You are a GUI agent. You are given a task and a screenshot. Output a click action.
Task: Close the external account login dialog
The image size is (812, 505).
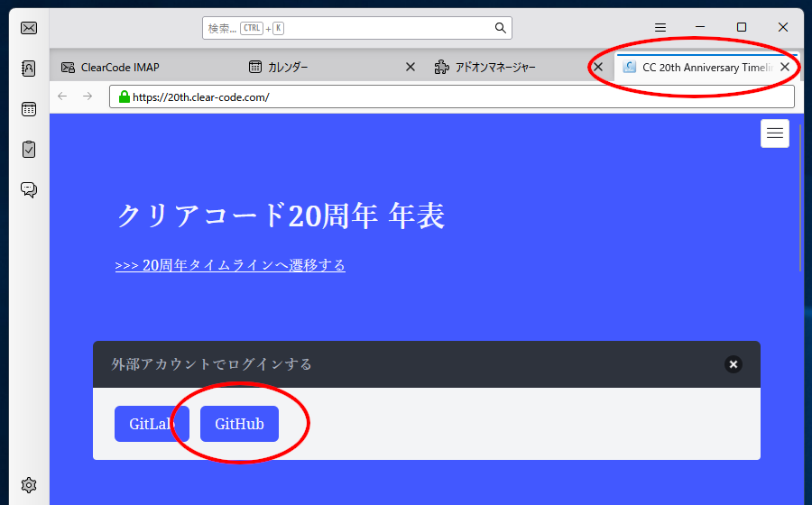pos(734,364)
